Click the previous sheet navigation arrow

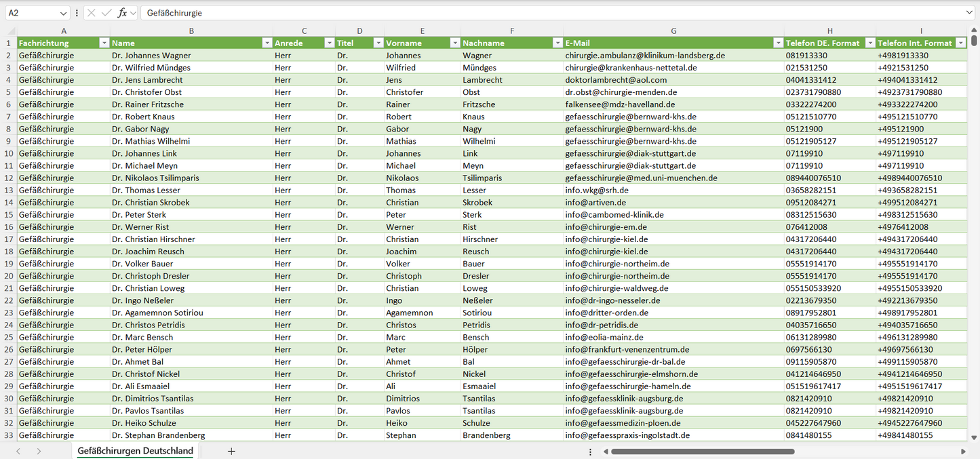pos(18,451)
